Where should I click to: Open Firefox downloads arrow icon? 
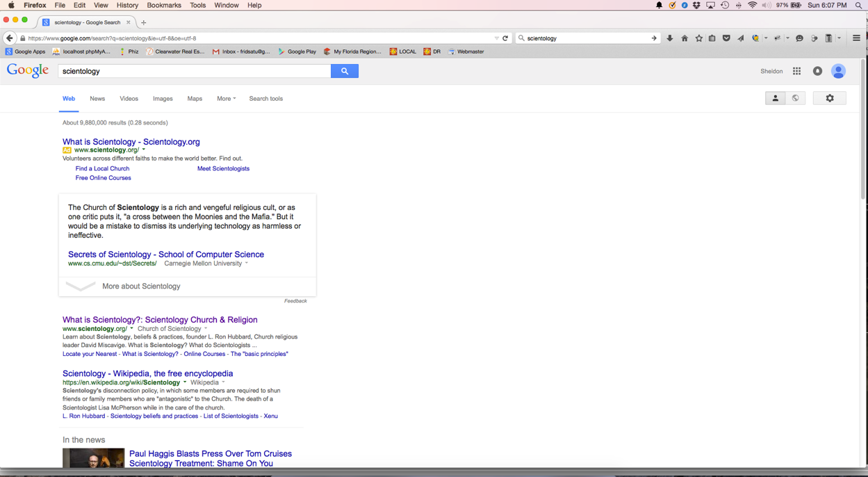tap(670, 38)
